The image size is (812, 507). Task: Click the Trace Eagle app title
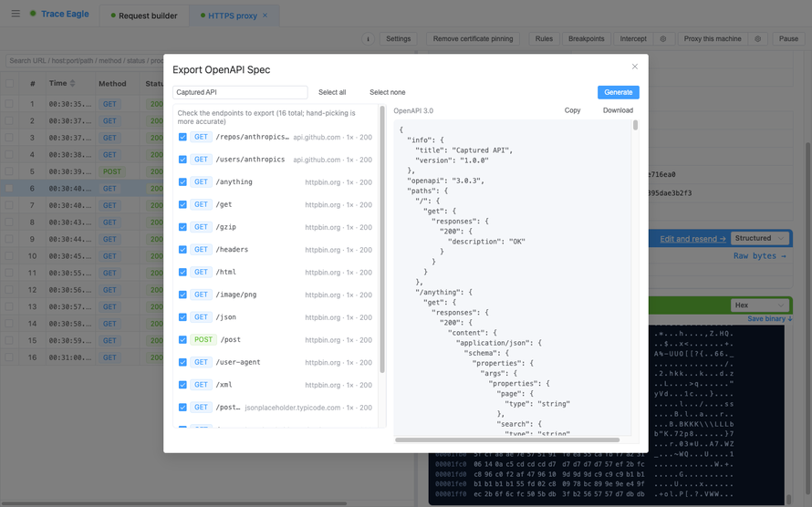click(65, 14)
